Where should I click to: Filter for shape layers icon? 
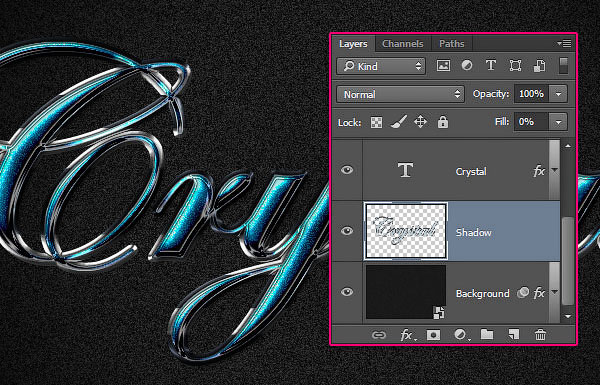pyautogui.click(x=515, y=66)
